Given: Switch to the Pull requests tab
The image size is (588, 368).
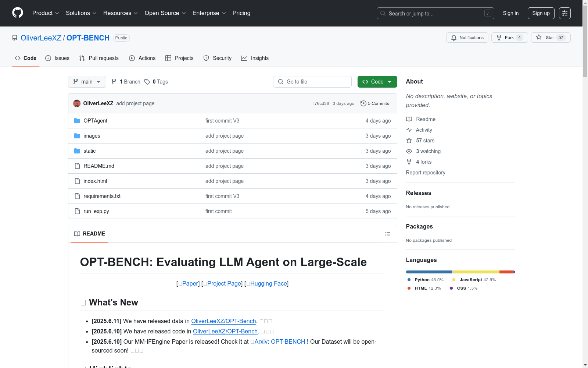Looking at the screenshot, I should 99,58.
